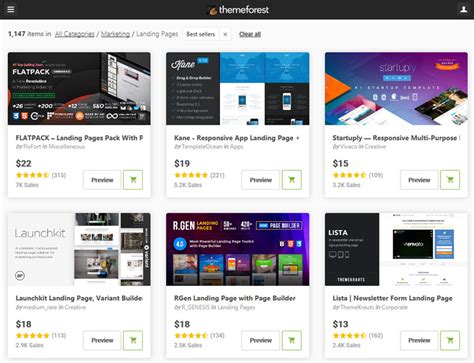Open author Vivaco profile
Viewport: 474px width, 363px height.
point(348,147)
